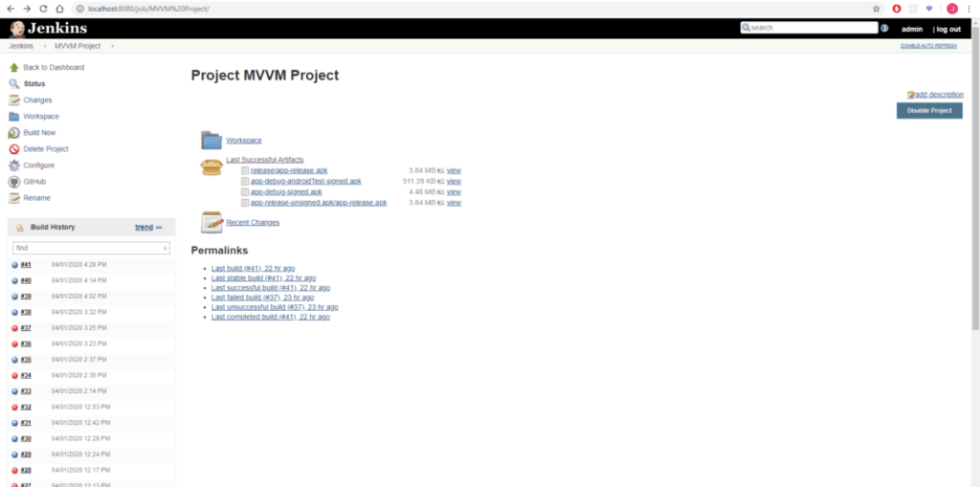Screen dimensions: 980x487
Task: Select Rename in the side menu
Action: point(36,198)
